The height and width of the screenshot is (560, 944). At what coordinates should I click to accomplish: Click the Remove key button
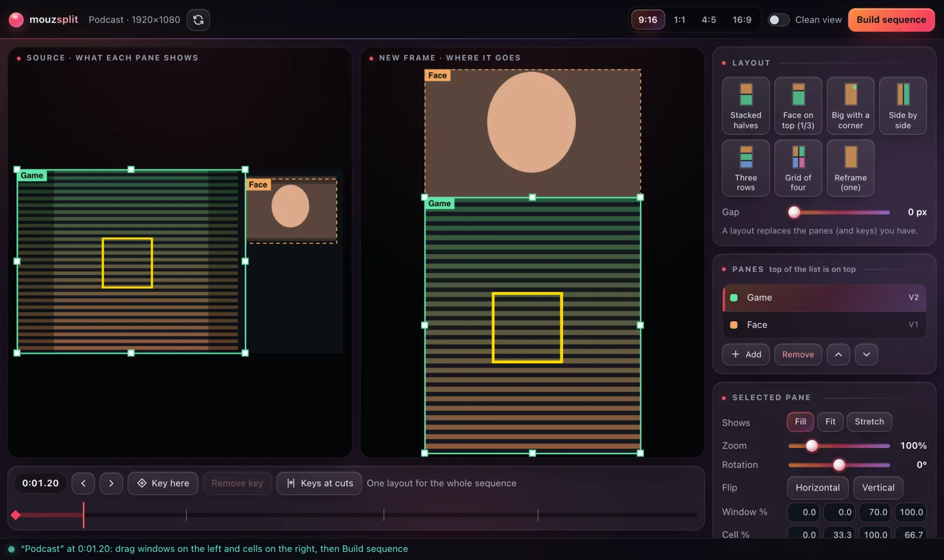[x=237, y=483]
